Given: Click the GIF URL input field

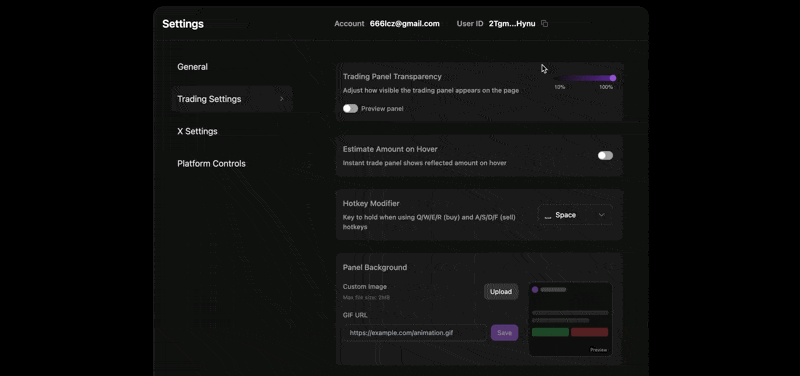Looking at the screenshot, I should [x=414, y=333].
